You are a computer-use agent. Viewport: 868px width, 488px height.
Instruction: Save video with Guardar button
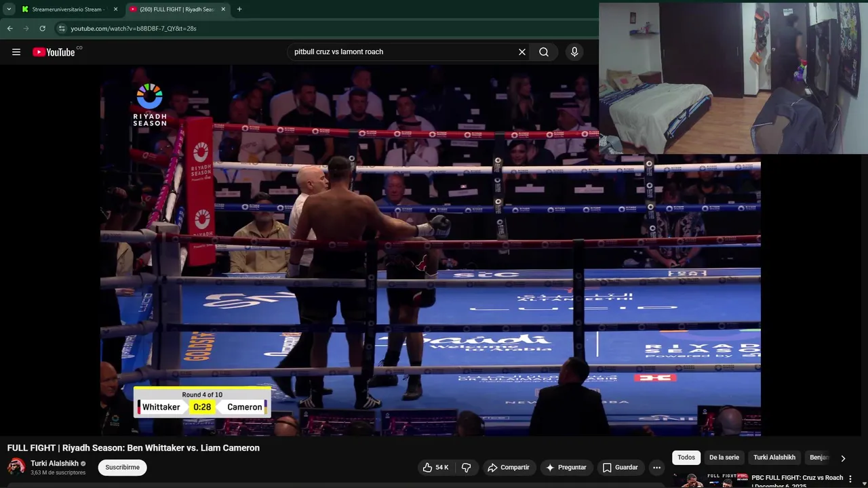(x=620, y=468)
